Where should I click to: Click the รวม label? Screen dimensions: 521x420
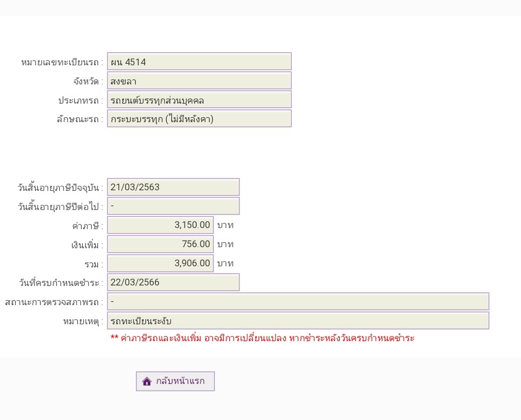point(93,265)
